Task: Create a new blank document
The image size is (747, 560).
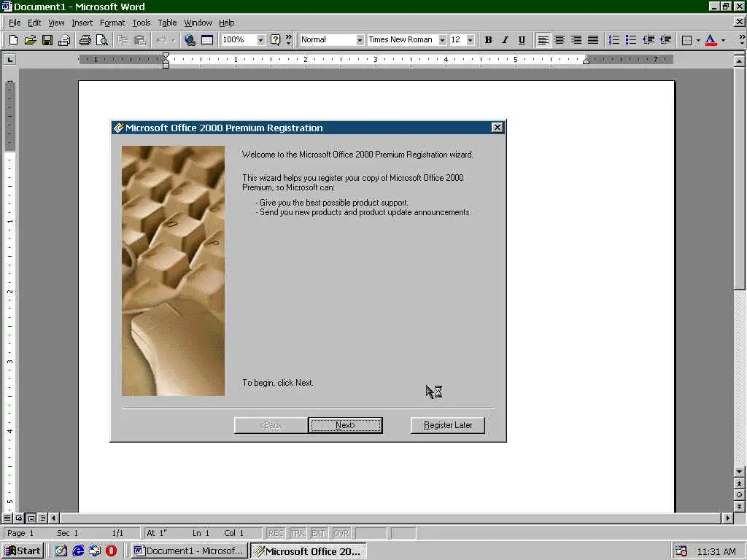Action: (13, 40)
